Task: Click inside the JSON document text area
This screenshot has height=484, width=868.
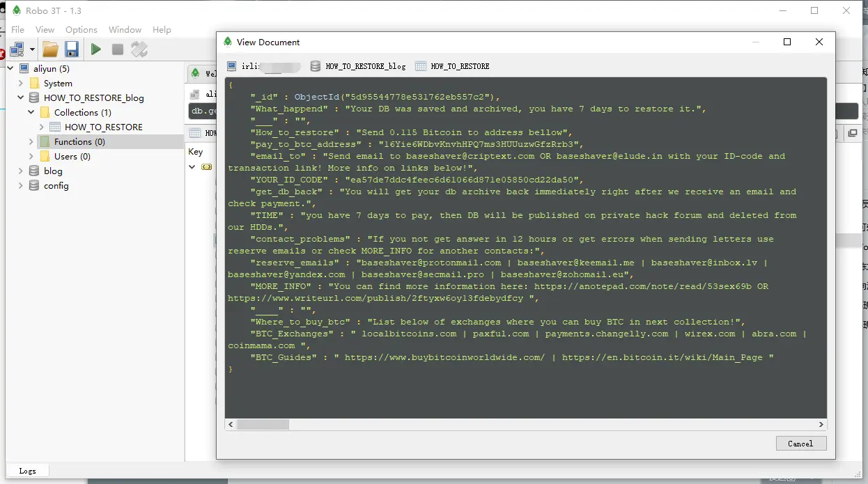Action: [526, 247]
